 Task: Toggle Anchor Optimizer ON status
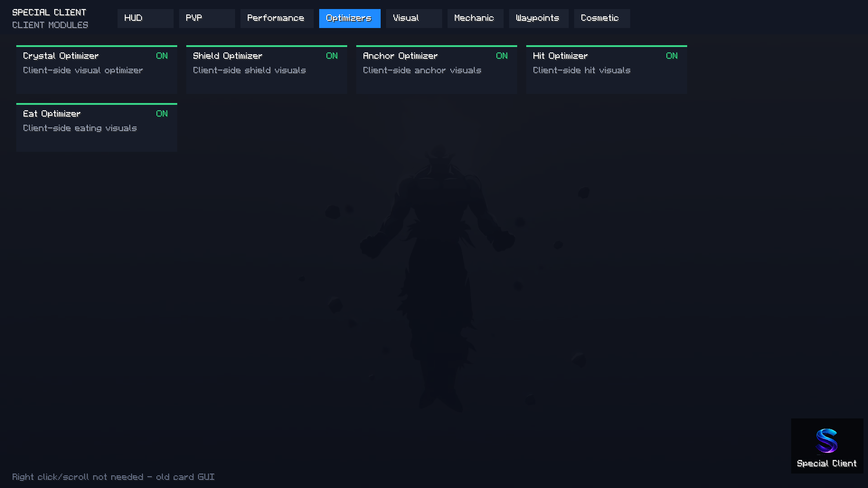[x=502, y=56]
